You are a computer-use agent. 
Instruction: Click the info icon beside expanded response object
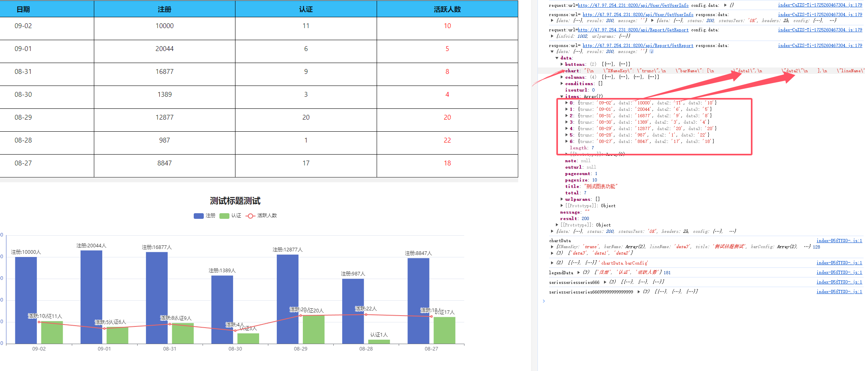[x=652, y=52]
